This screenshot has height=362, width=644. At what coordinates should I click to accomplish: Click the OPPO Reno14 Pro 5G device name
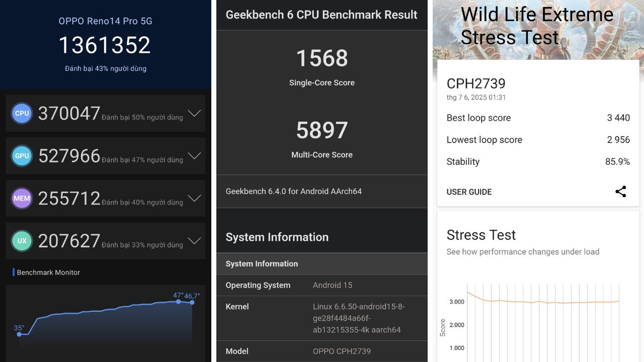click(x=106, y=21)
